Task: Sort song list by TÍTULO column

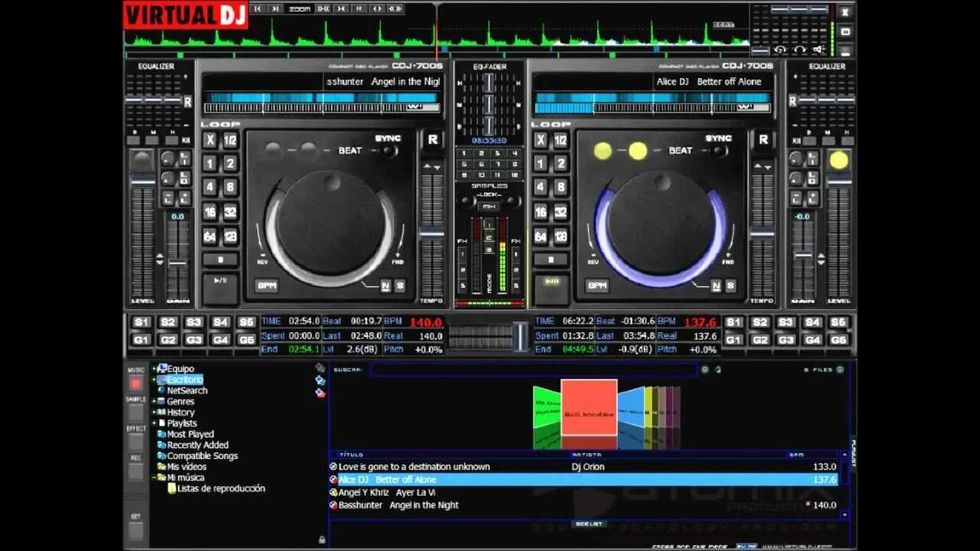Action: 351,455
